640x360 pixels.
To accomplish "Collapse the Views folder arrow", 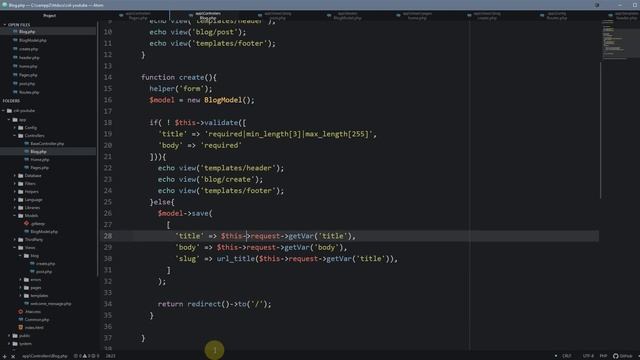I will tap(15, 248).
